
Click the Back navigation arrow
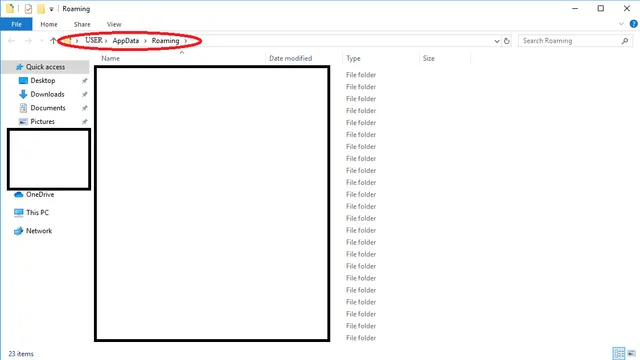pyautogui.click(x=12, y=41)
